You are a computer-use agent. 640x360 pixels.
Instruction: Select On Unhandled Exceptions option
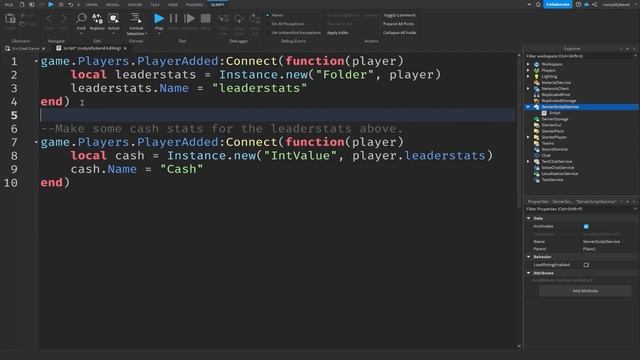[x=293, y=33]
